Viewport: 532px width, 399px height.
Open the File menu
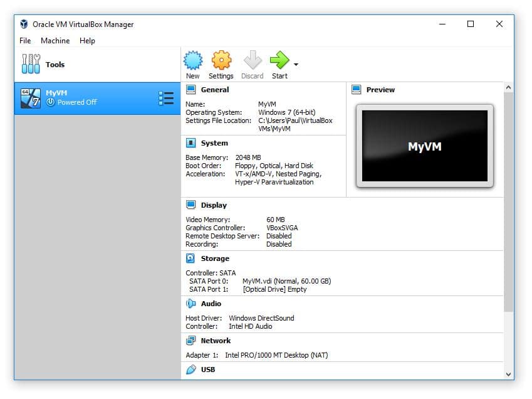click(25, 41)
